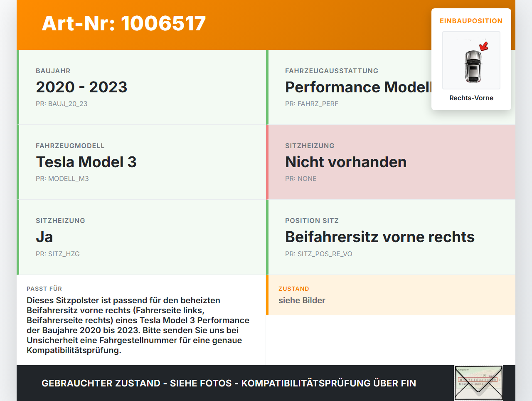Image resolution: width=532 pixels, height=401 pixels.
Task: Select the EINBAUPOSITION label
Action: 471,21
